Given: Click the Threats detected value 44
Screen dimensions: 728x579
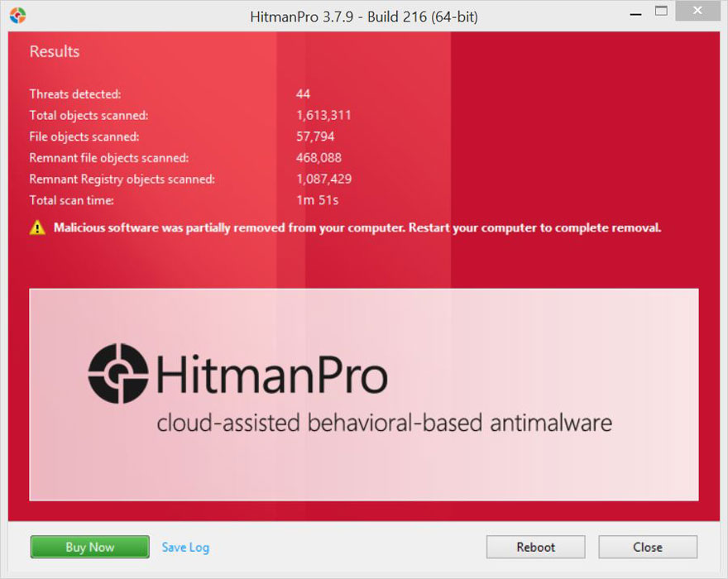Looking at the screenshot, I should click(303, 94).
